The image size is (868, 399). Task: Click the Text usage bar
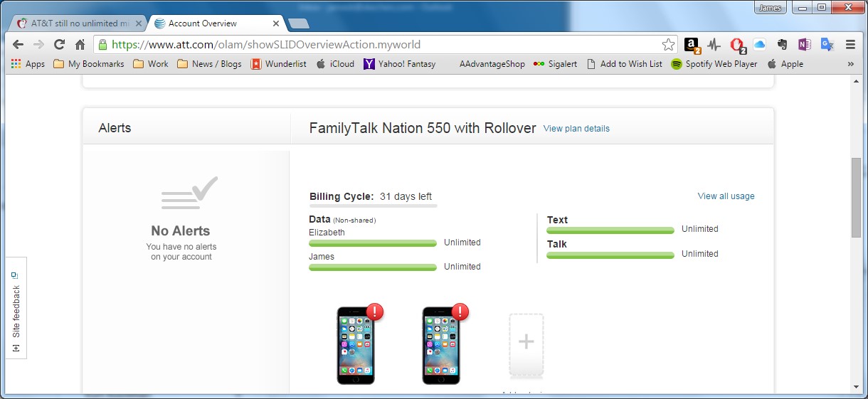click(x=610, y=230)
